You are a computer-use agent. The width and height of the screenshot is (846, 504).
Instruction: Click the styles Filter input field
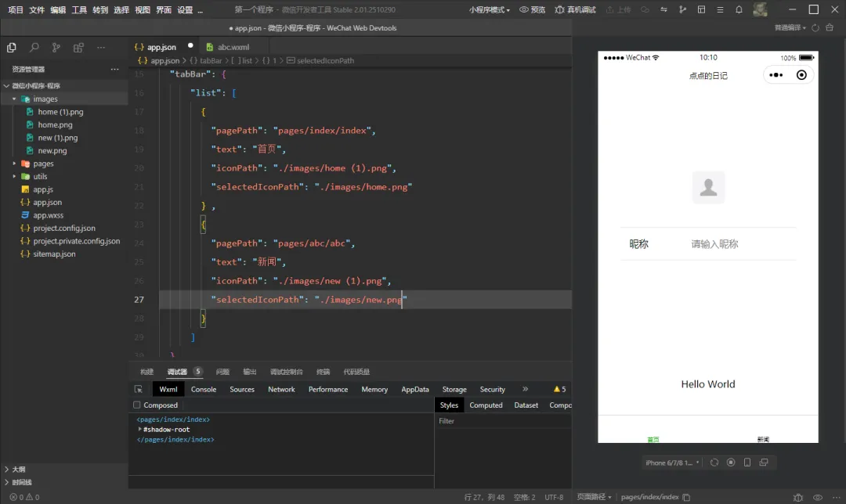pyautogui.click(x=503, y=421)
